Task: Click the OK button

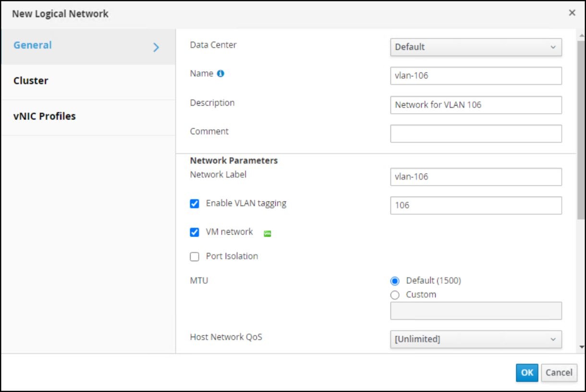Action: coord(527,373)
